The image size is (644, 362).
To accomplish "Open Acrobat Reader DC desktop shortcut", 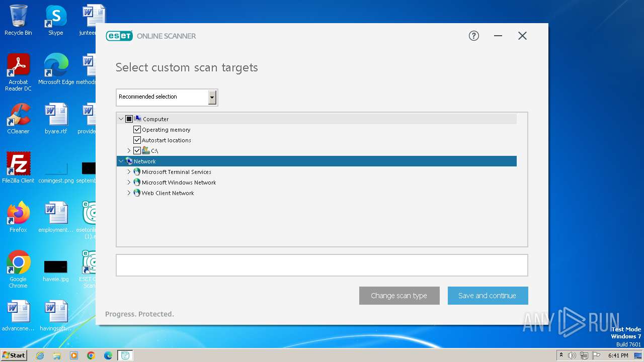I will (18, 72).
